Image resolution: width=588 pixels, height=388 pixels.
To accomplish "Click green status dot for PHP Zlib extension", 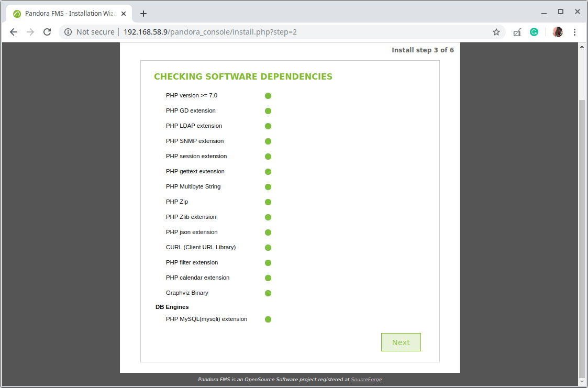I will point(268,217).
